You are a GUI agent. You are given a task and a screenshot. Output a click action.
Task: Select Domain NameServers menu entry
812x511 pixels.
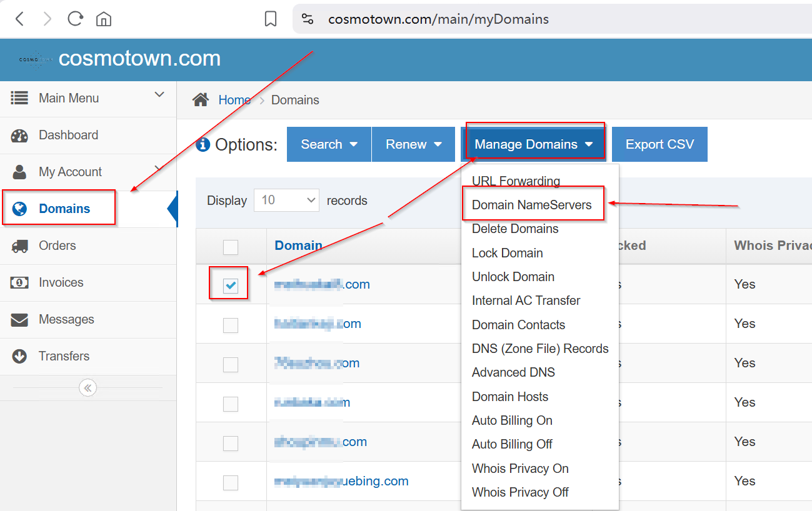532,205
